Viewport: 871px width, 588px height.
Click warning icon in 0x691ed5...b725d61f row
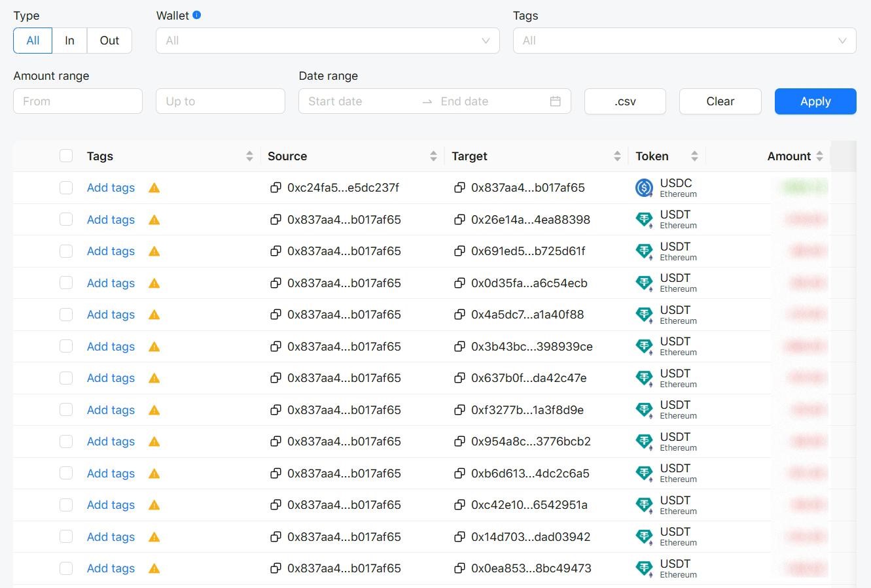coord(154,251)
